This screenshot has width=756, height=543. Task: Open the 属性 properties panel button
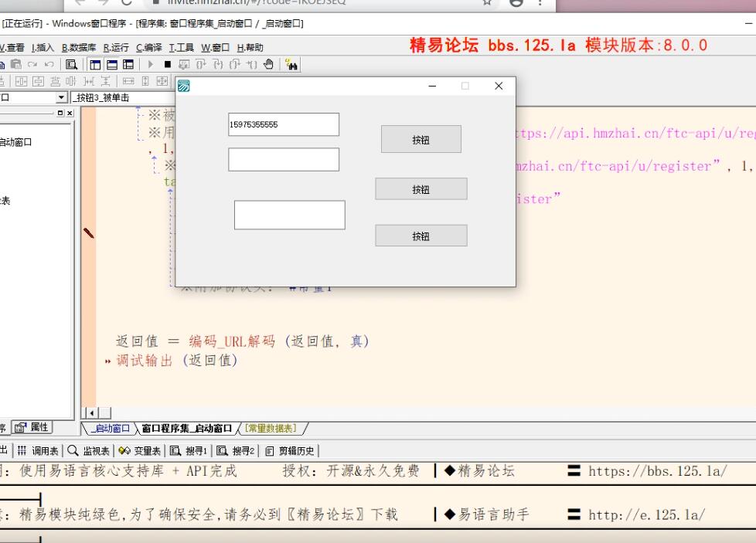[x=32, y=426]
